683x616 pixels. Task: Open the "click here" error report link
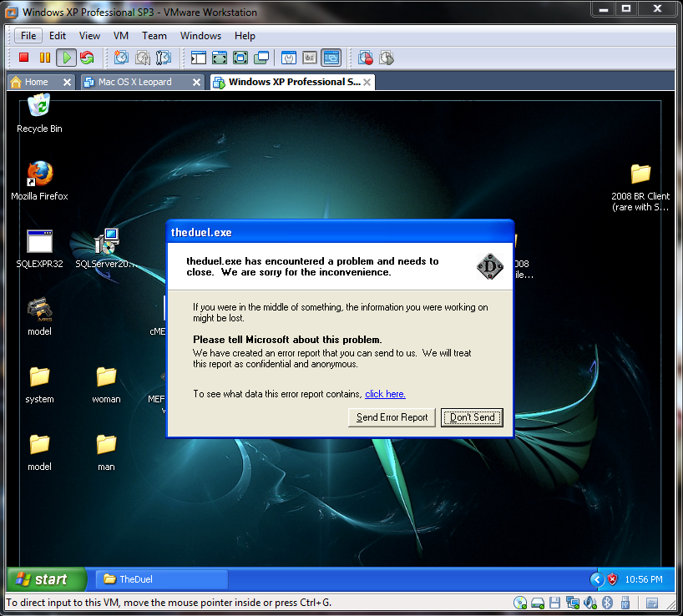tap(385, 394)
